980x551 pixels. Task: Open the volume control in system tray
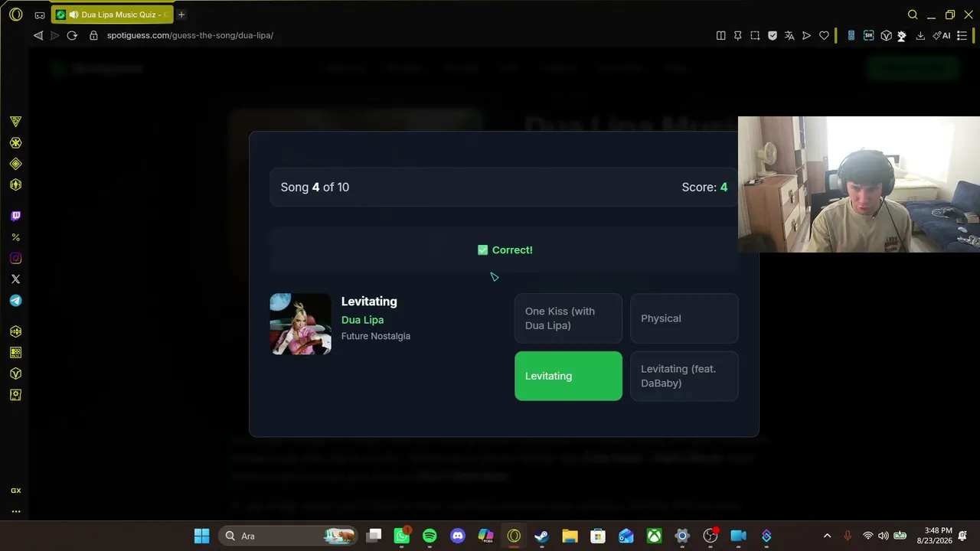pyautogui.click(x=884, y=536)
